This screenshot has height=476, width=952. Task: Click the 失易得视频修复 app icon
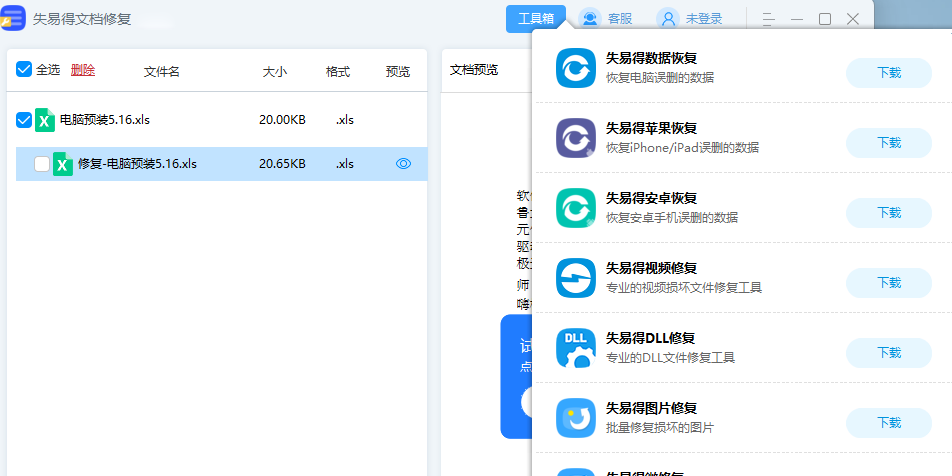[x=576, y=277]
